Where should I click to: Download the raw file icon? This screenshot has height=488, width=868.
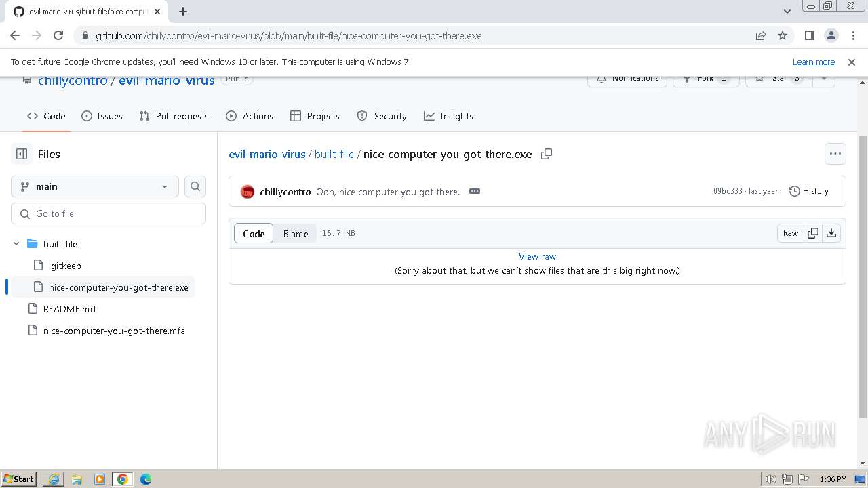[x=831, y=233]
